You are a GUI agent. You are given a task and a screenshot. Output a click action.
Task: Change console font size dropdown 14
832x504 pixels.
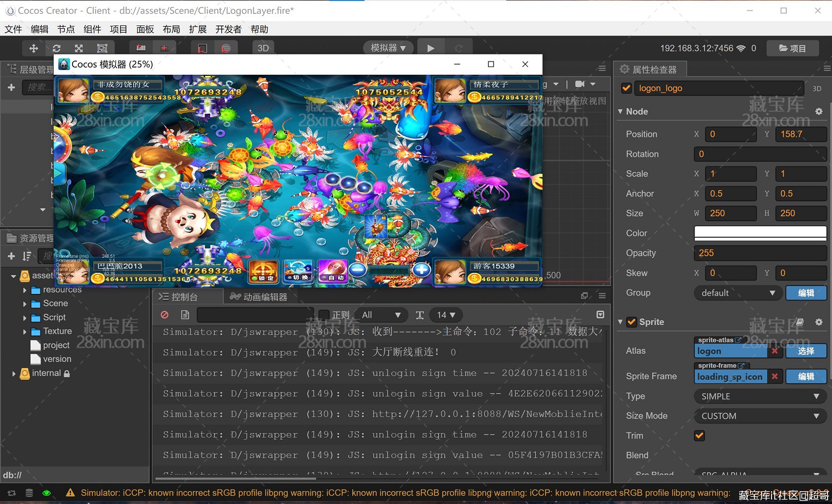446,315
